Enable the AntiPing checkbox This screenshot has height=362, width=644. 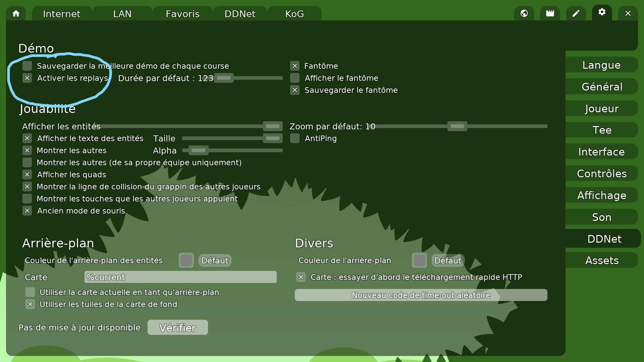(295, 138)
